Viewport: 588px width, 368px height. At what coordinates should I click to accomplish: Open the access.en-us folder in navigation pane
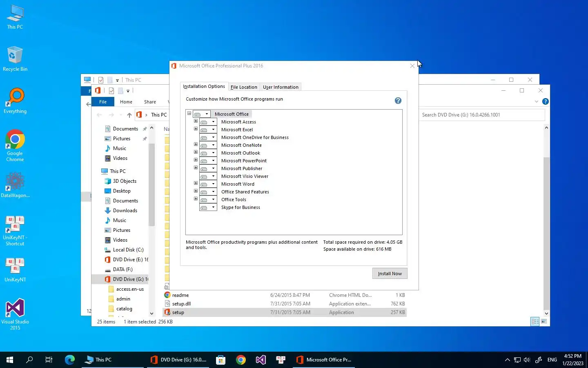(130, 289)
